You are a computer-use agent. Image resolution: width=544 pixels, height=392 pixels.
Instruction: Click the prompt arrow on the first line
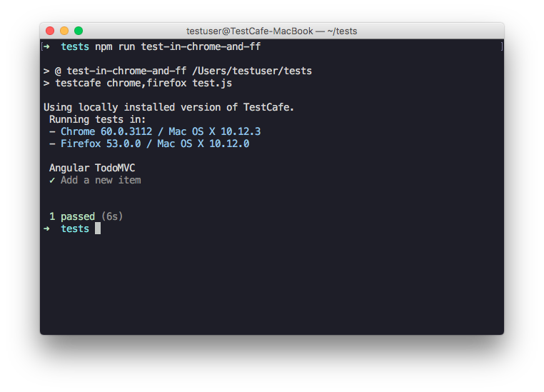46,46
